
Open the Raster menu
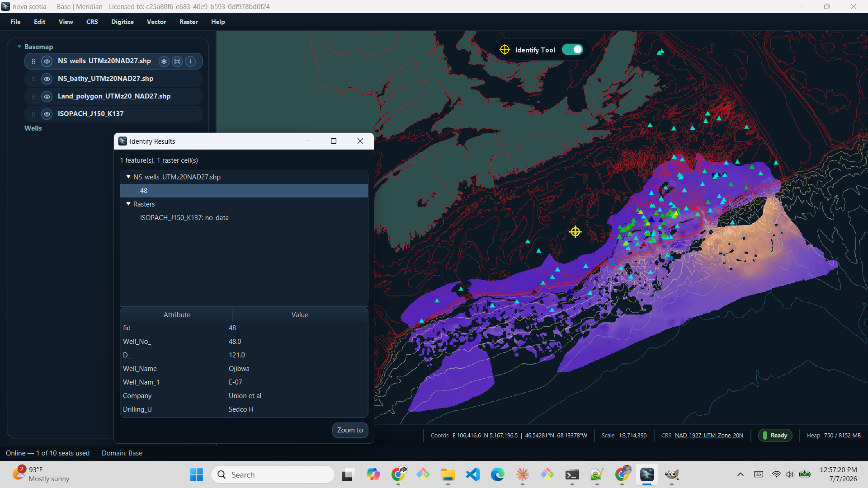coord(189,22)
